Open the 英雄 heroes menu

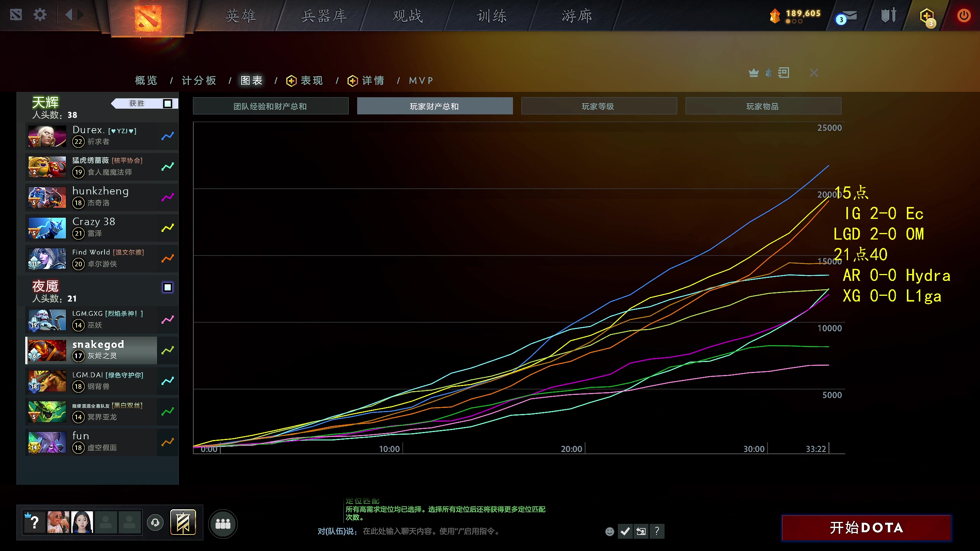pos(240,16)
